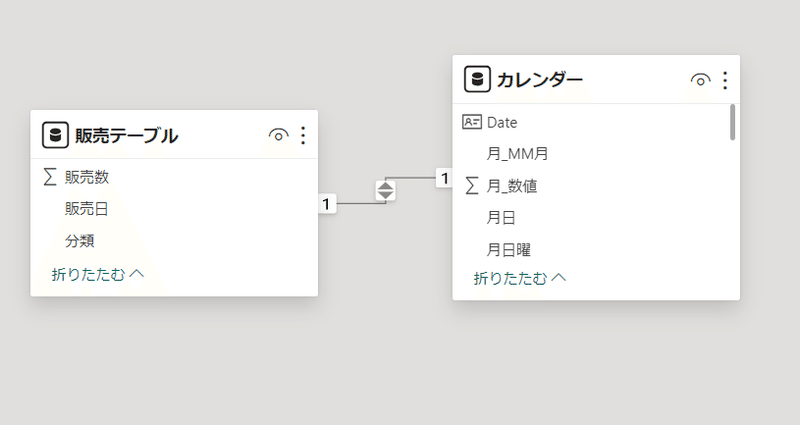Image resolution: width=800 pixels, height=425 pixels.
Task: Toggle visibility of カレンダー with eye icon
Action: pyautogui.click(x=700, y=80)
